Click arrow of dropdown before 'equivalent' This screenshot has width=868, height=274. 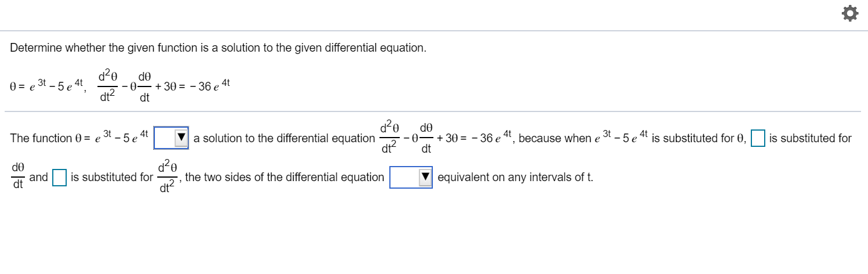(426, 177)
